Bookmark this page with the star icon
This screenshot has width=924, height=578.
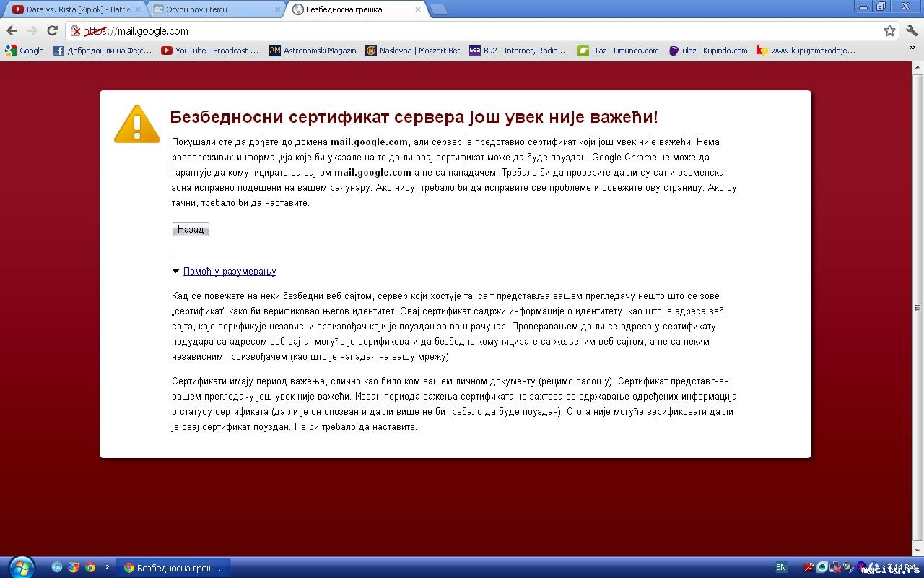[x=889, y=31]
